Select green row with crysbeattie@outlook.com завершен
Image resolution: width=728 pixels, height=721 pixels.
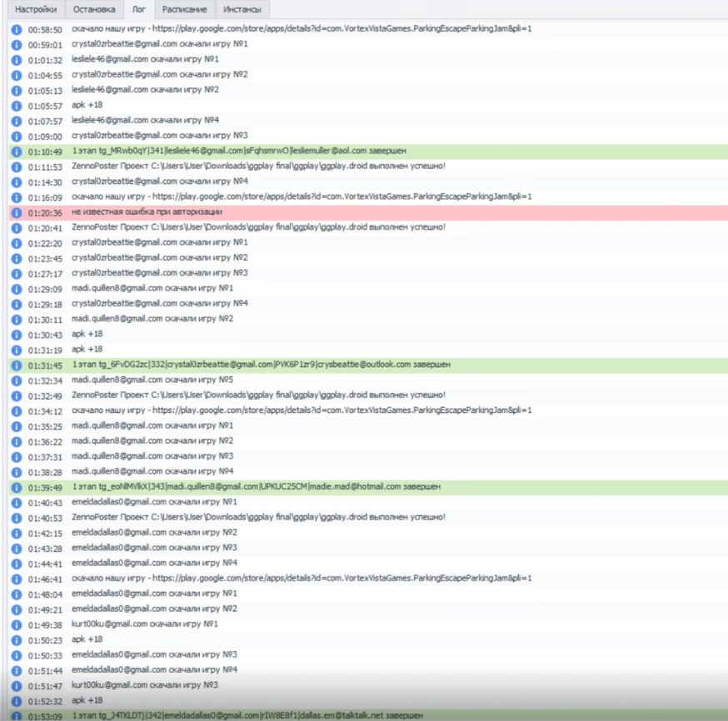click(367, 365)
